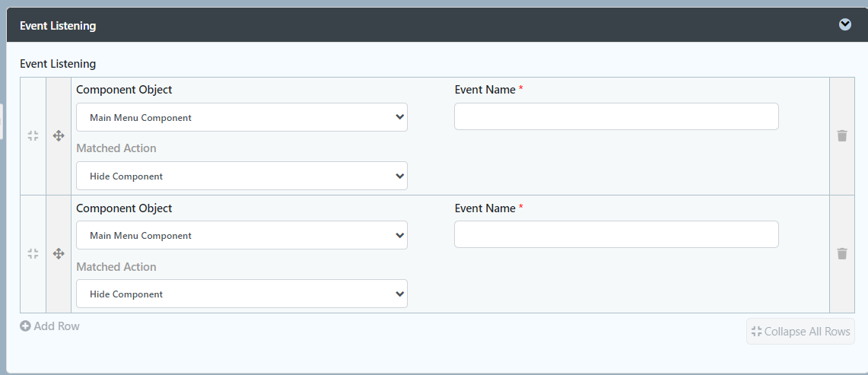Click the move handle of the second row
Viewport: 868px width, 375px height.
pyautogui.click(x=59, y=254)
